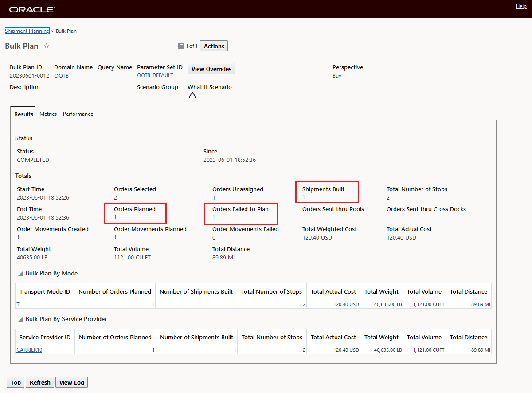This screenshot has width=532, height=393.
Task: Open the View Log button
Action: click(x=71, y=382)
